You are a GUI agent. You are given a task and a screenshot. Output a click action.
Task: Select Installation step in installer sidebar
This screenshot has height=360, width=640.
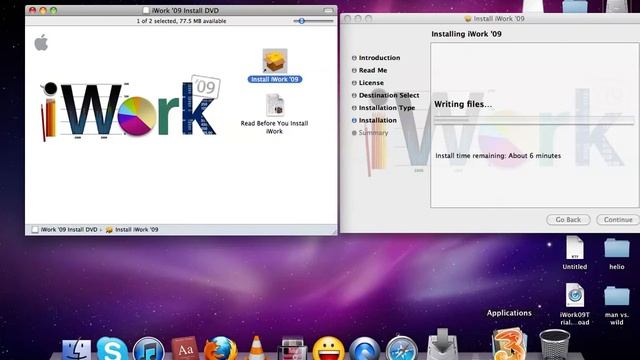pos(374,120)
